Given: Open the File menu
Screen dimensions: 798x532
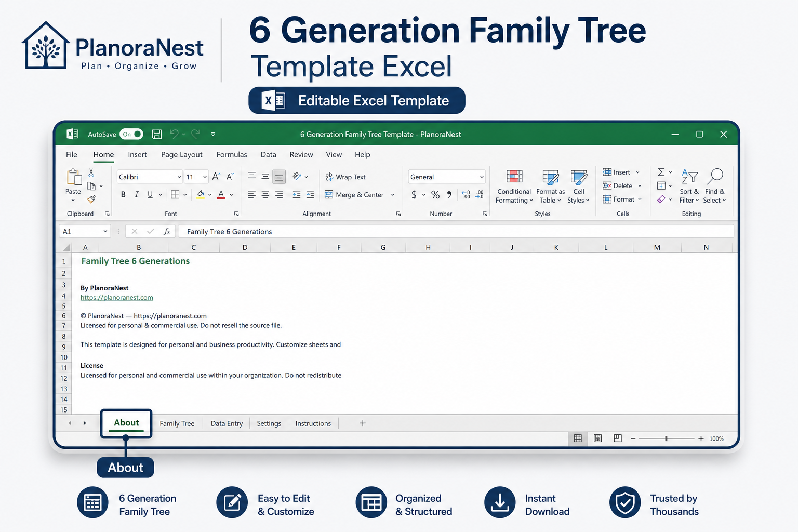Looking at the screenshot, I should (72, 154).
